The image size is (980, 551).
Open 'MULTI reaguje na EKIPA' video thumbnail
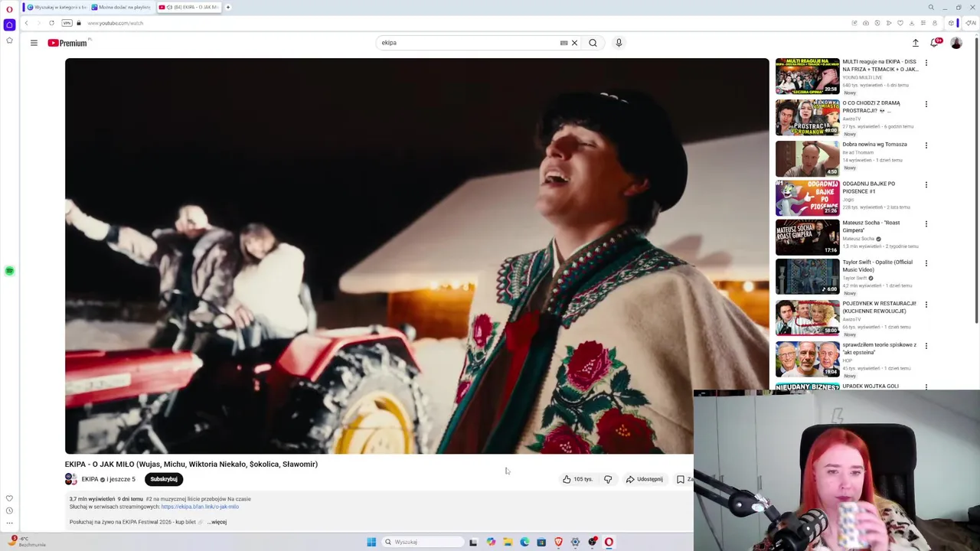coord(807,76)
